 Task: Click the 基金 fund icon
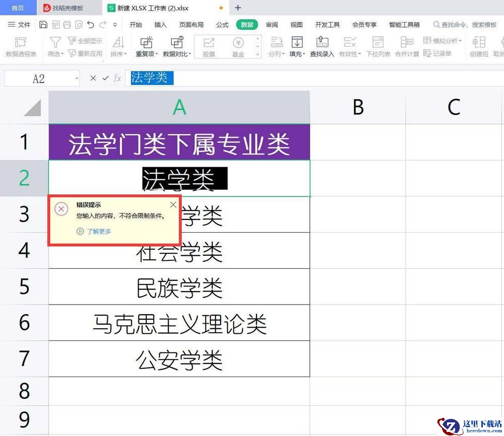click(x=238, y=47)
